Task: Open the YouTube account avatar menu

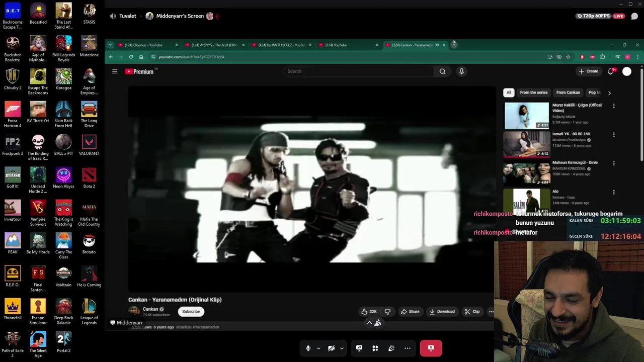Action: pos(627,71)
